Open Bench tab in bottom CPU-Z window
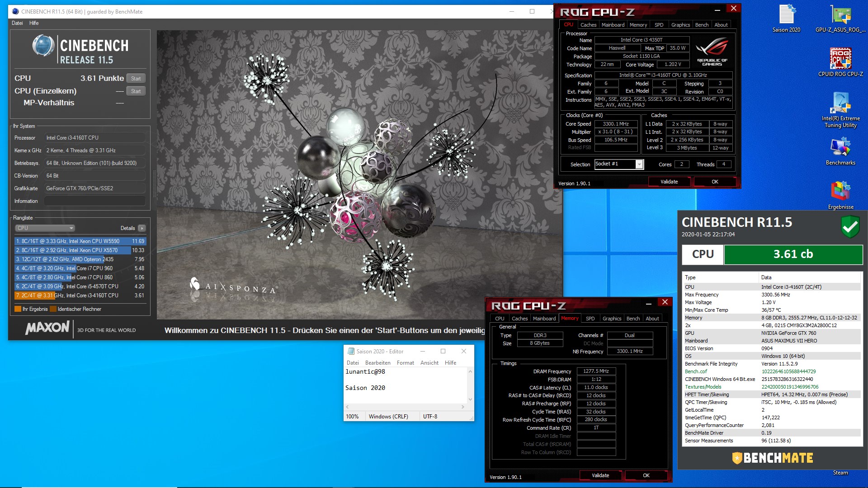Screen dimensions: 868x488 [633, 319]
